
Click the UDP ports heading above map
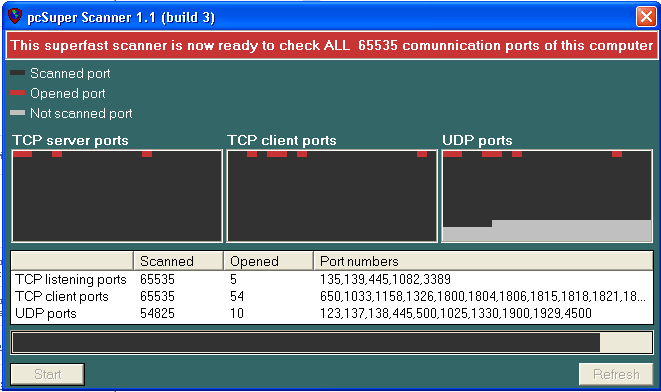(477, 140)
